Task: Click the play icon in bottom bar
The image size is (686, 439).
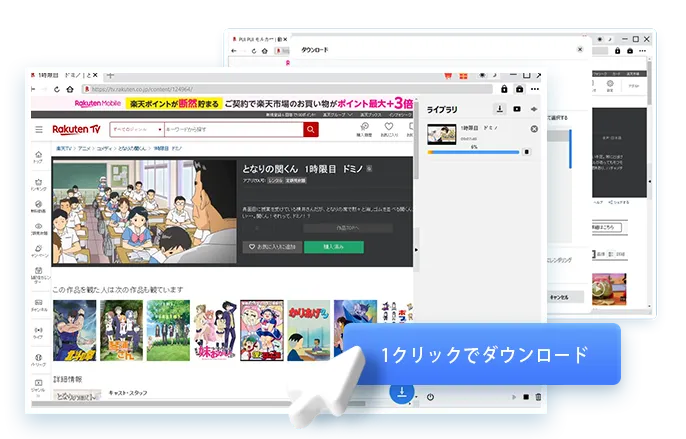Action: (514, 397)
